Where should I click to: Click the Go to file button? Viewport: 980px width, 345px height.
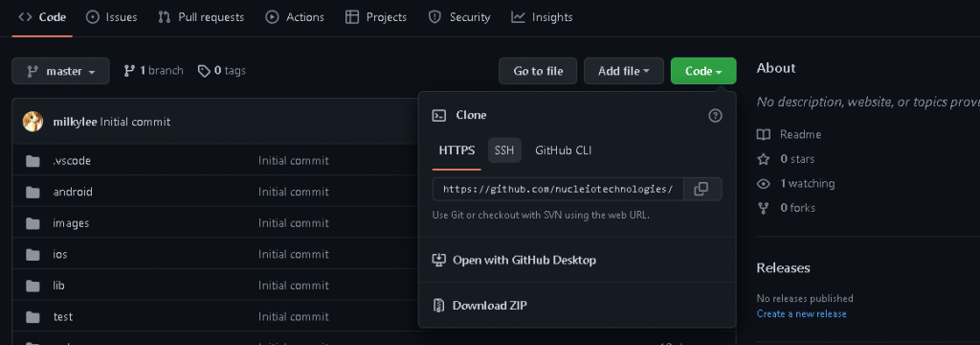(x=538, y=71)
